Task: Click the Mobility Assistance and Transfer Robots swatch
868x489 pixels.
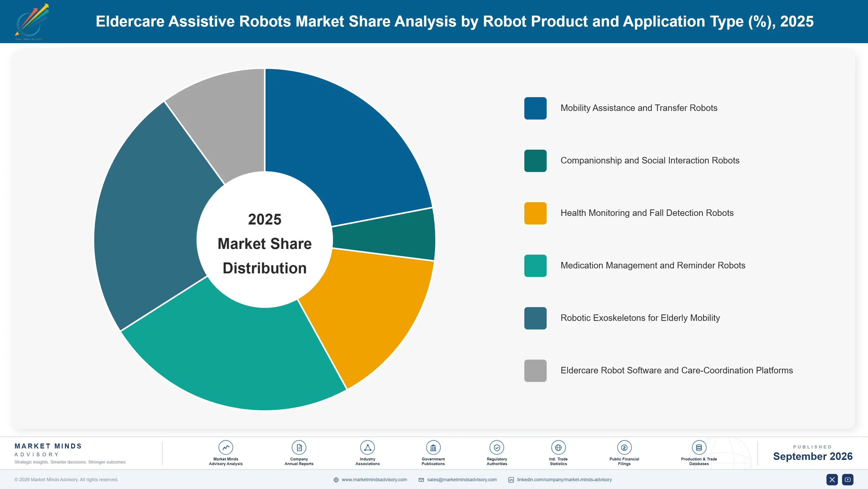Action: (x=535, y=108)
